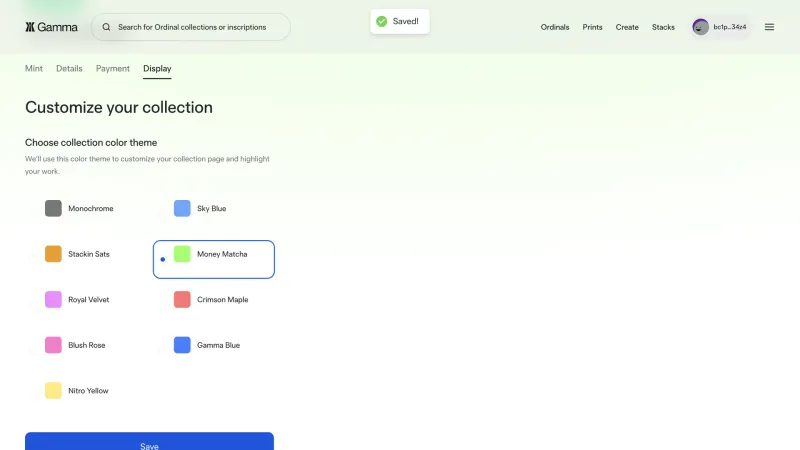Open the Create nav item

point(627,27)
